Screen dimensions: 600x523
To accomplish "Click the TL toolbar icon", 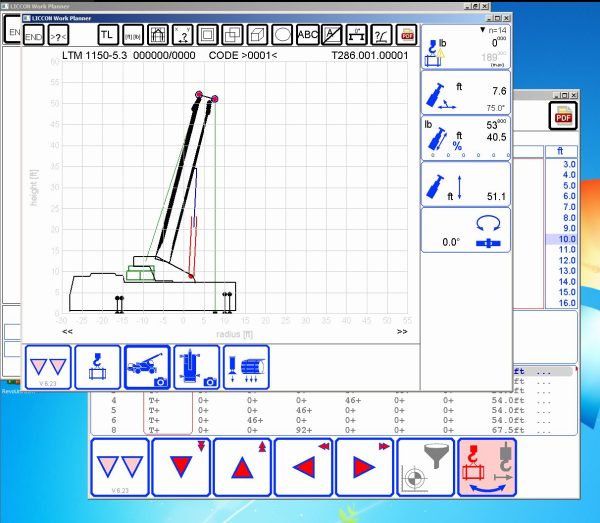I will (x=107, y=35).
